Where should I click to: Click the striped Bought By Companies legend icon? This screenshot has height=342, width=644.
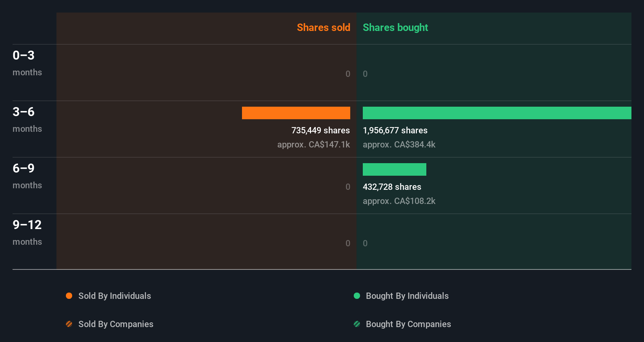point(357,324)
